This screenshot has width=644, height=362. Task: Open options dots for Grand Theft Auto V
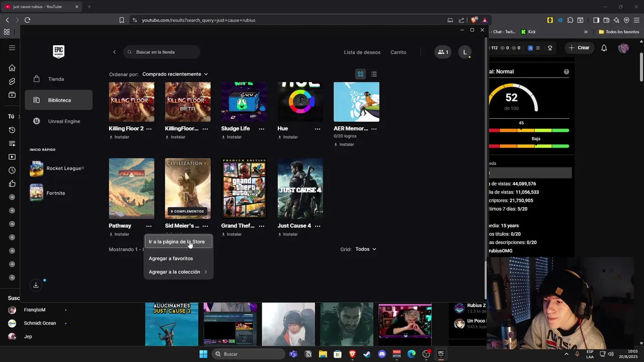click(x=262, y=226)
